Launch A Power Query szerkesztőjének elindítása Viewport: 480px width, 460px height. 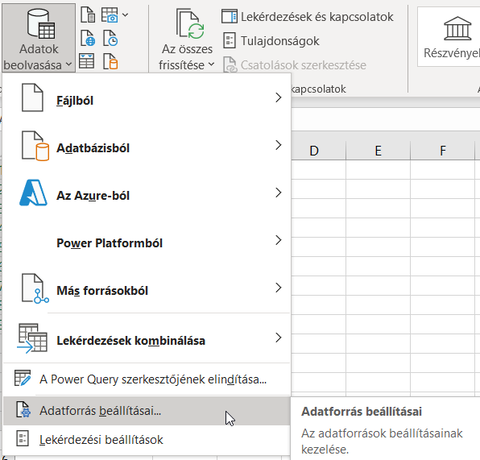click(x=147, y=379)
